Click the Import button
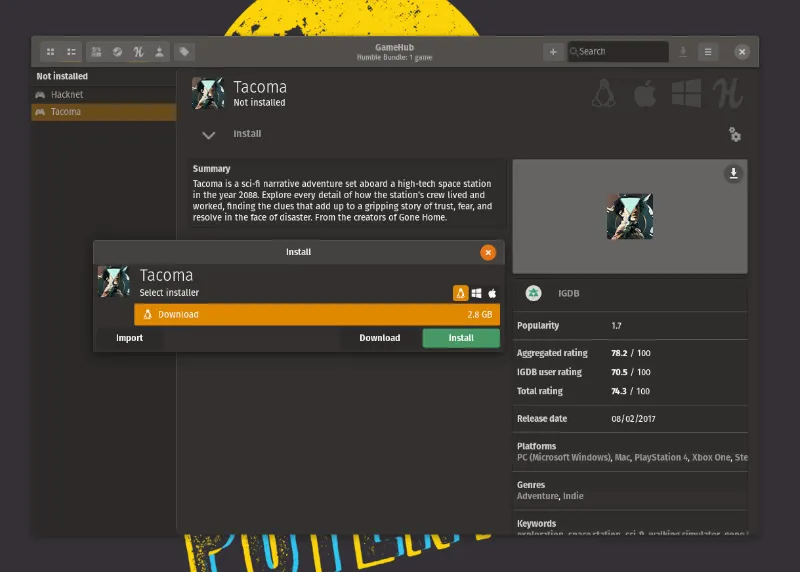 pyautogui.click(x=130, y=338)
